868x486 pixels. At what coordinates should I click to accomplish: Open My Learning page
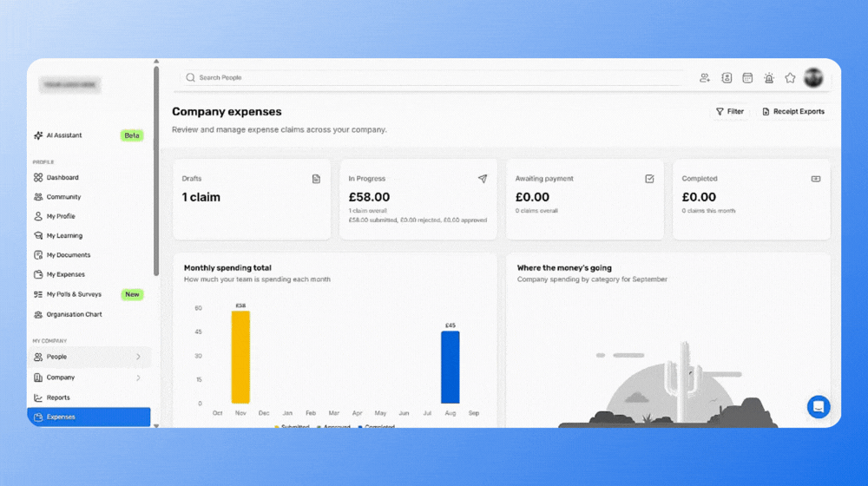(x=89, y=236)
